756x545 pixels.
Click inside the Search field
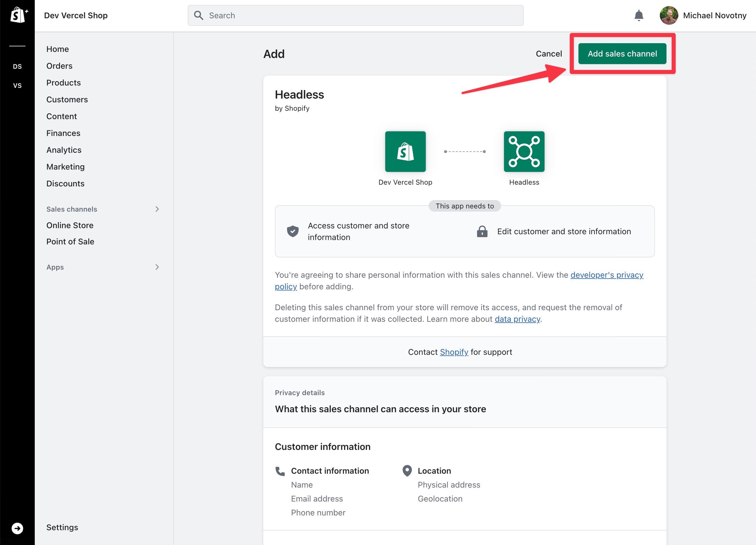333,15
